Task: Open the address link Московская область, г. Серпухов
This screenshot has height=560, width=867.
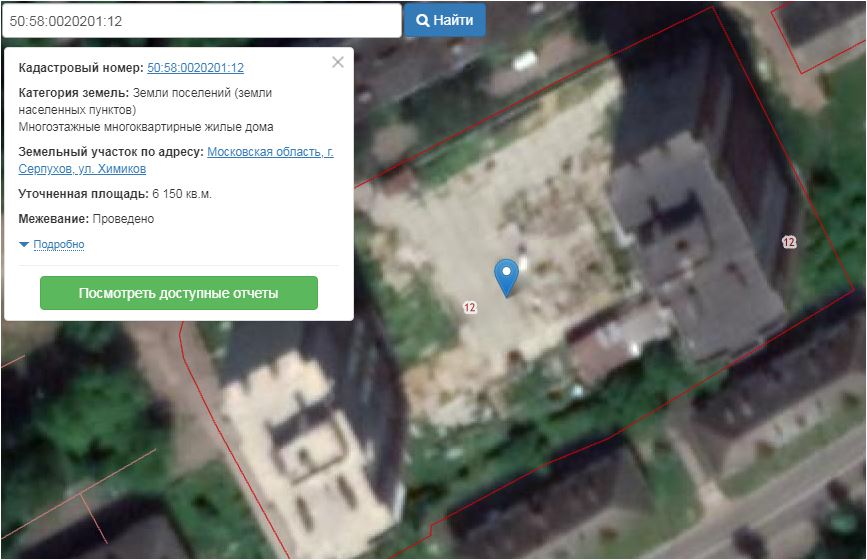Action: 176,160
